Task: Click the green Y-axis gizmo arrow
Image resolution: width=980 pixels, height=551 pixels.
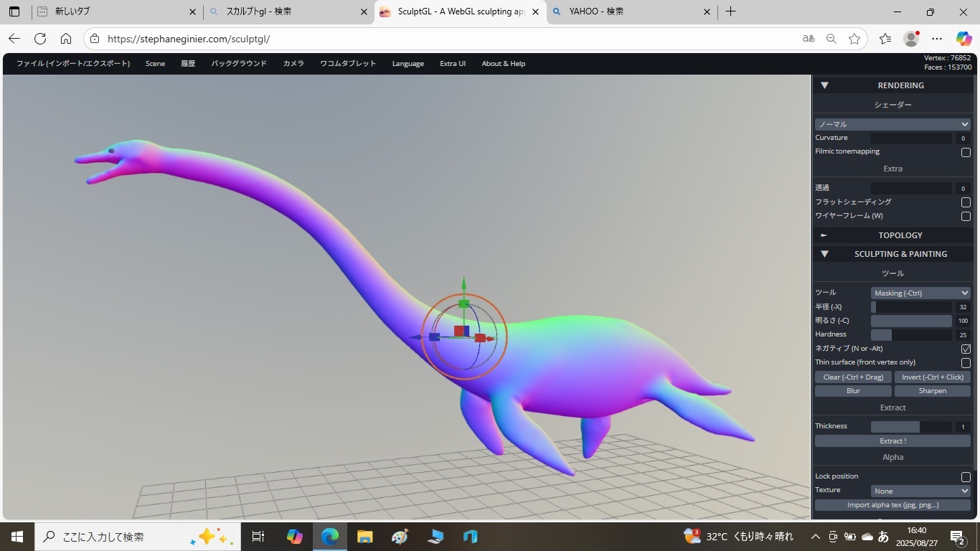Action: pyautogui.click(x=464, y=283)
